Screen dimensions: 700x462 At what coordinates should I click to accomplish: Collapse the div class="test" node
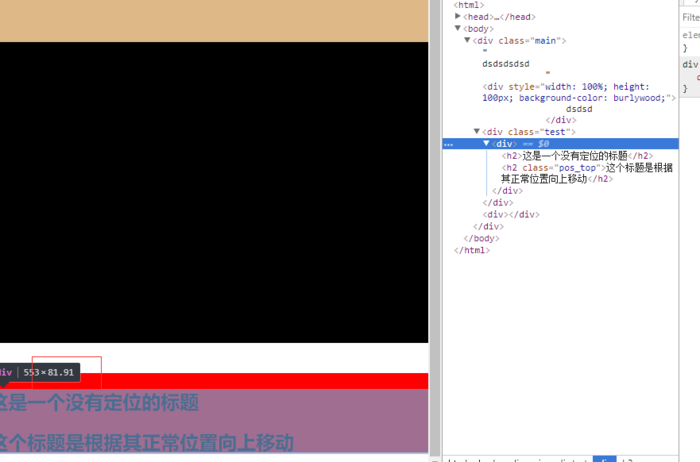(x=477, y=131)
